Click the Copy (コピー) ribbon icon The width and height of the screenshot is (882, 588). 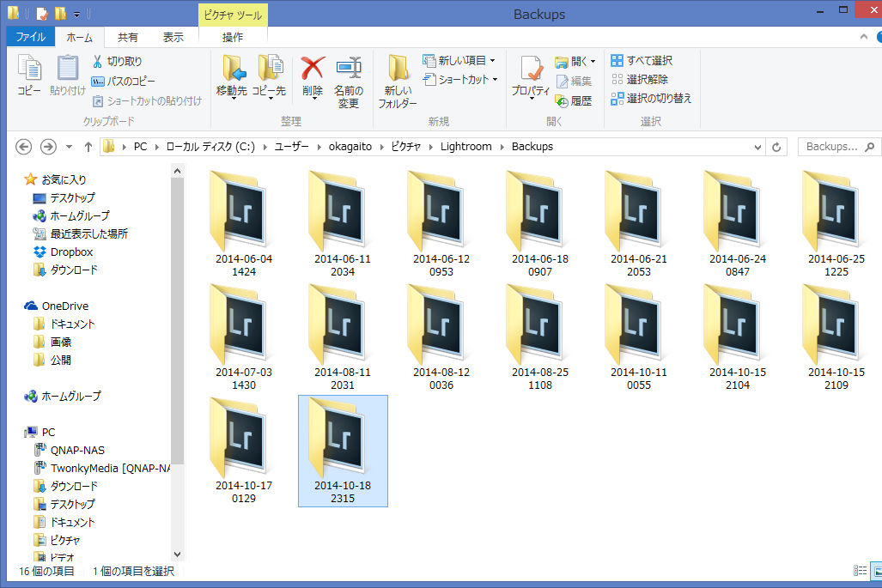[29, 76]
